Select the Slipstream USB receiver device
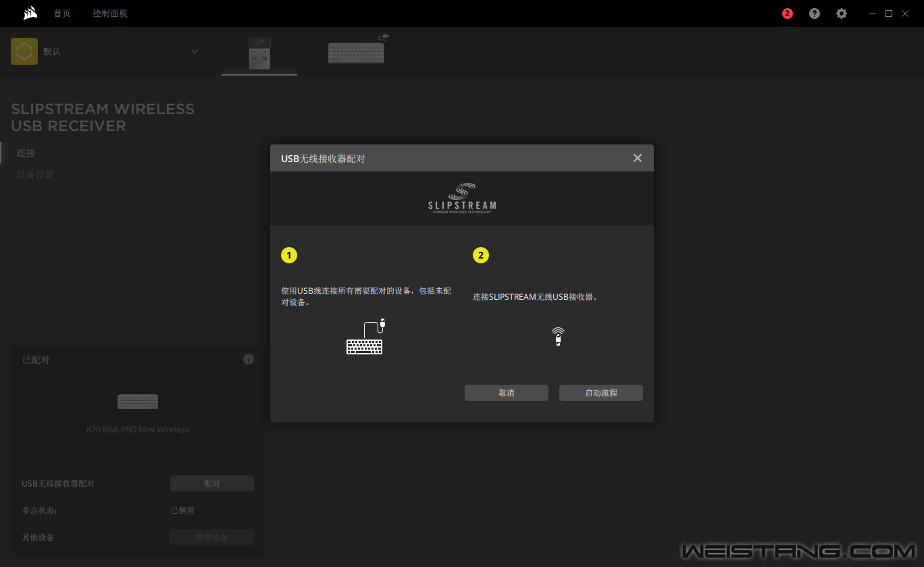This screenshot has width=924, height=567. click(259, 53)
